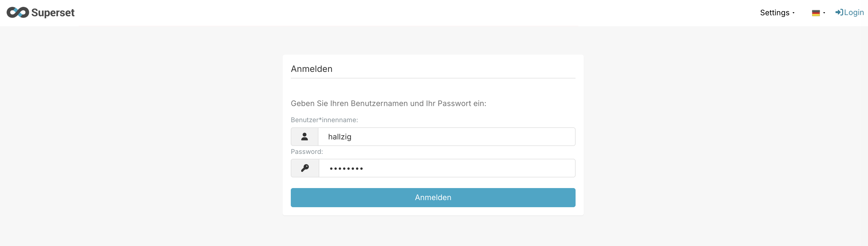Click the user icon beside username field
Screen dimensions: 868x246
(304, 137)
